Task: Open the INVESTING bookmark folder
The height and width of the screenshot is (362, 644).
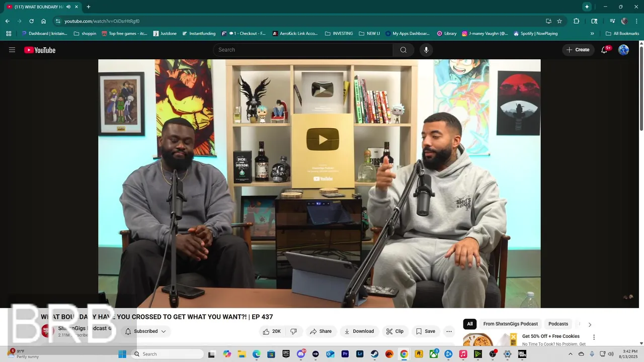Action: [x=339, y=34]
